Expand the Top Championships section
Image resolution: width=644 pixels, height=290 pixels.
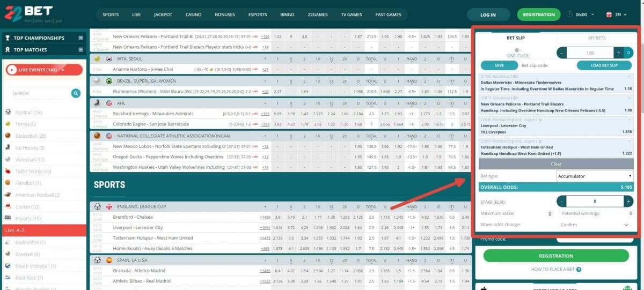80,38
